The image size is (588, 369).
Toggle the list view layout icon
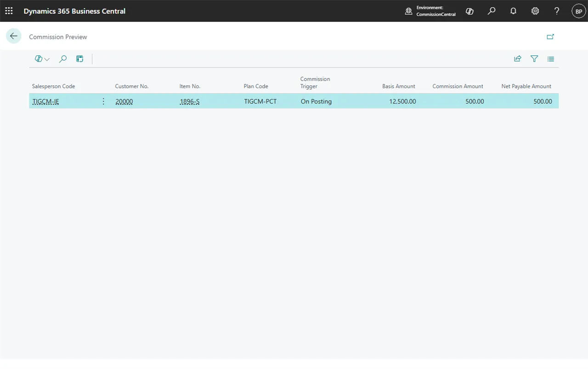(x=551, y=59)
